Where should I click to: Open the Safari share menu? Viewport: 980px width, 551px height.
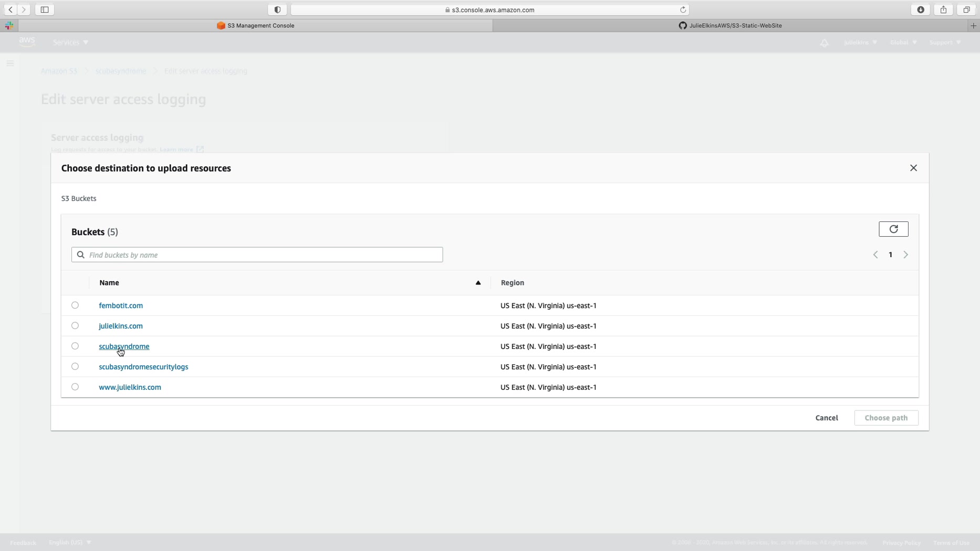pos(944,9)
